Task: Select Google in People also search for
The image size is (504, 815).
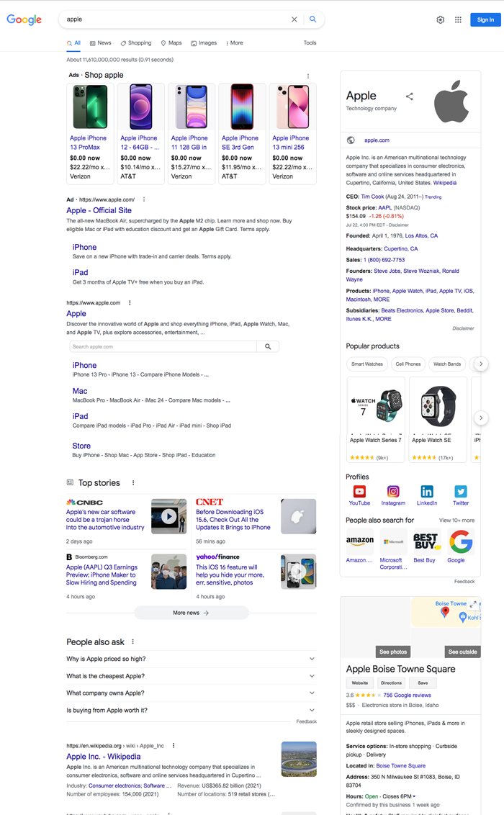Action: click(460, 546)
